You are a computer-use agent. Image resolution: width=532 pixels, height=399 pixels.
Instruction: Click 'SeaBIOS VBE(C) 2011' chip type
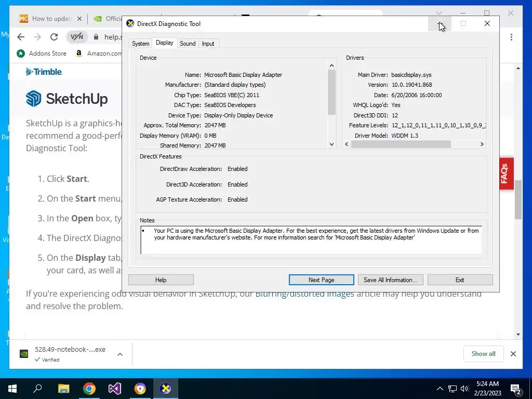[x=231, y=95]
